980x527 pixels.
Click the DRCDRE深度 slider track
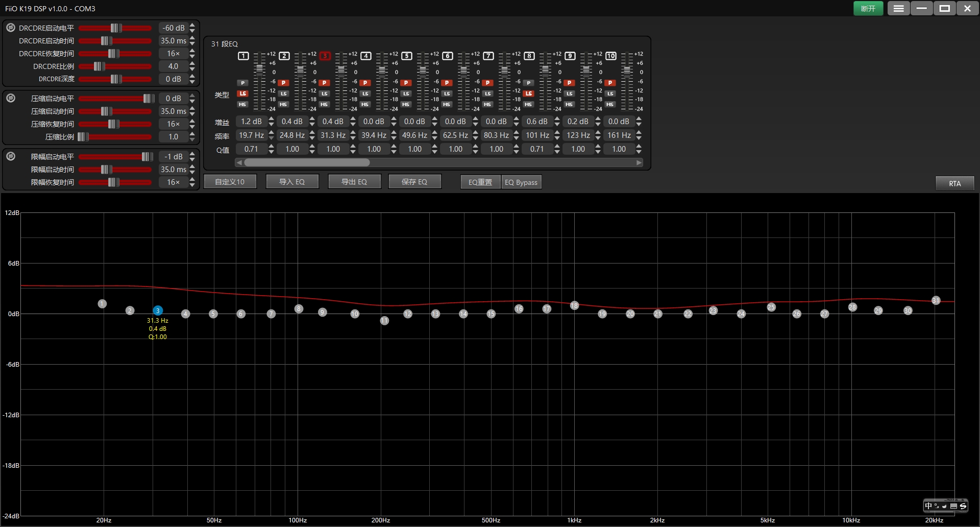[115, 79]
